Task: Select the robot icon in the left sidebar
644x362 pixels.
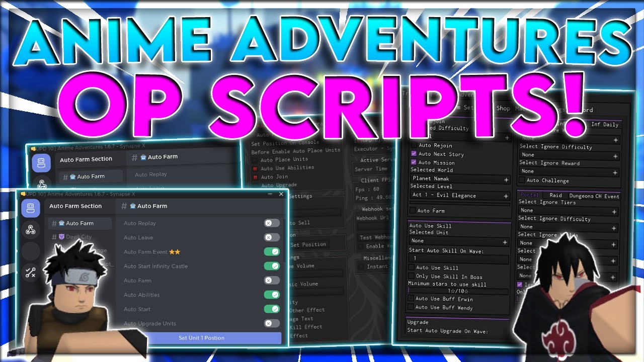Action: [x=31, y=208]
